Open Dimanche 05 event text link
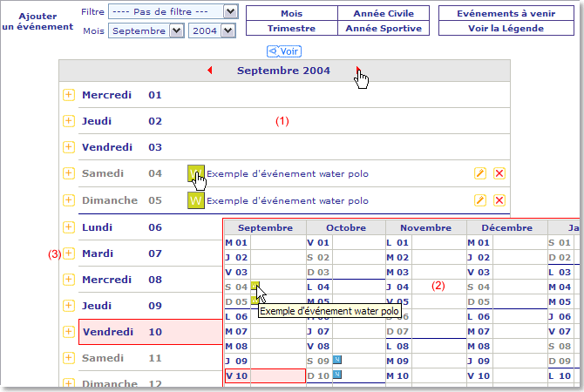 click(288, 200)
